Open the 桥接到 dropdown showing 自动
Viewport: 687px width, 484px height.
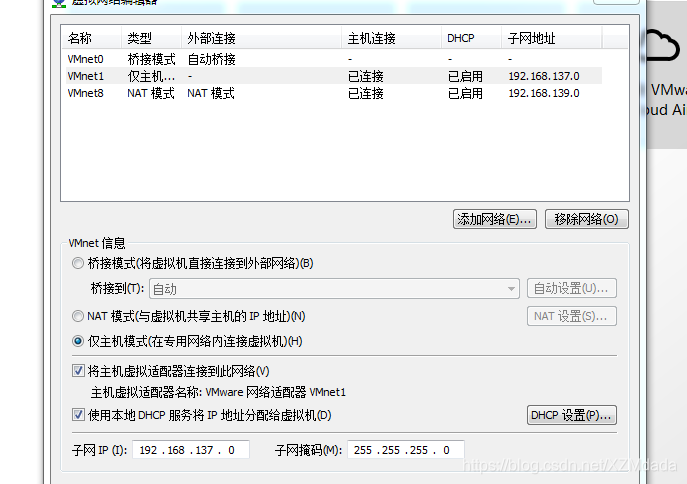pos(334,289)
